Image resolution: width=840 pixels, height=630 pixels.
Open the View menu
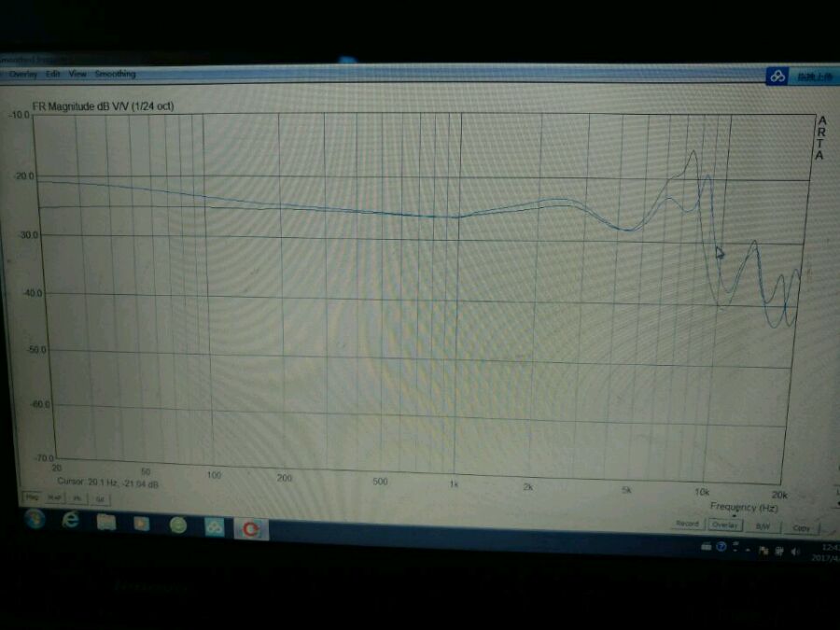77,74
